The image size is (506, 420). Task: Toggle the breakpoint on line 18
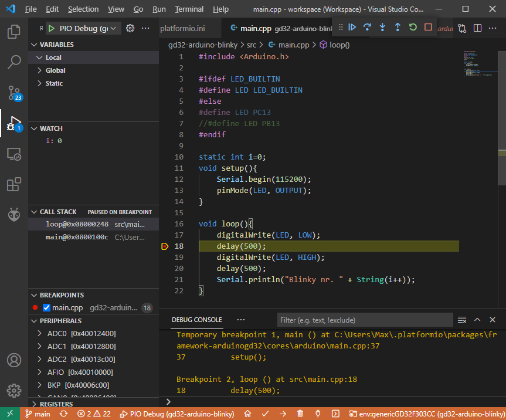click(165, 246)
